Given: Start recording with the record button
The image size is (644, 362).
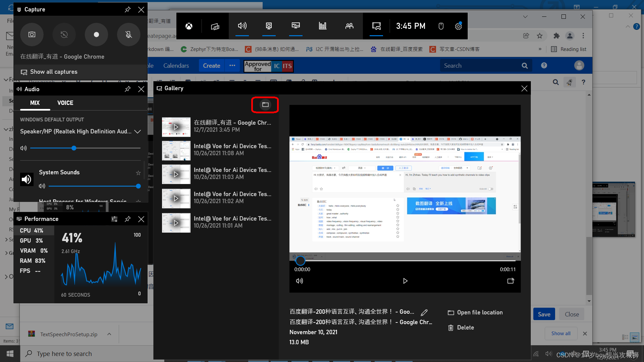Looking at the screenshot, I should click(x=96, y=35).
